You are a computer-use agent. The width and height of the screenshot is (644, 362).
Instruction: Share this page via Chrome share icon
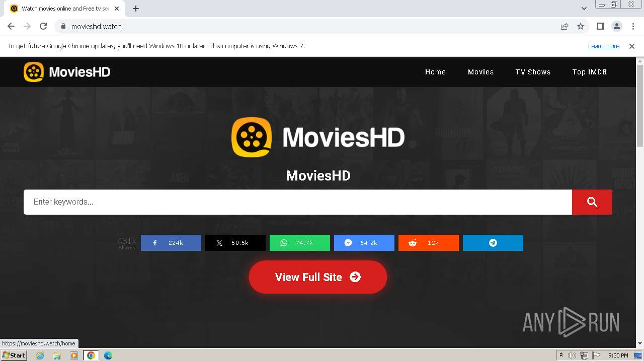click(x=565, y=27)
